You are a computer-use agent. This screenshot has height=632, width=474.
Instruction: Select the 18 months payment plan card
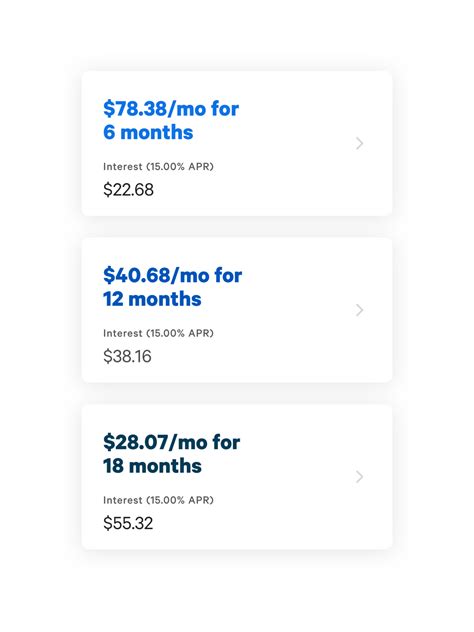(x=237, y=477)
